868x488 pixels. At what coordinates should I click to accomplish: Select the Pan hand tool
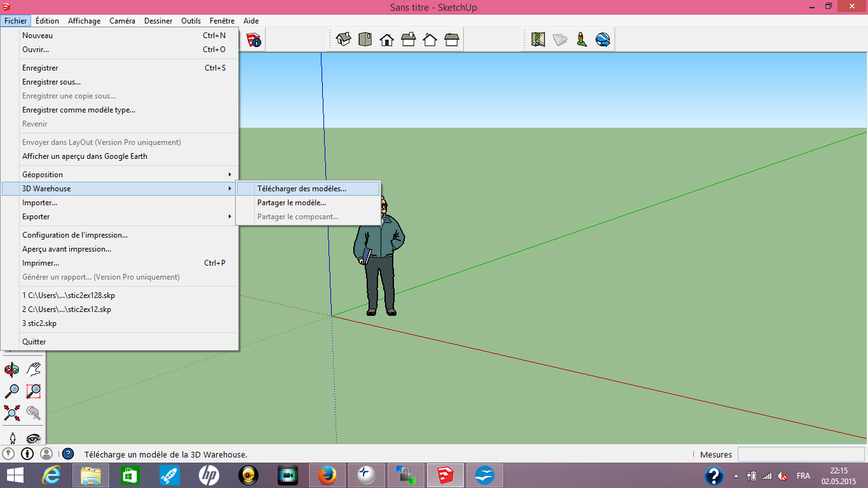pos(34,369)
